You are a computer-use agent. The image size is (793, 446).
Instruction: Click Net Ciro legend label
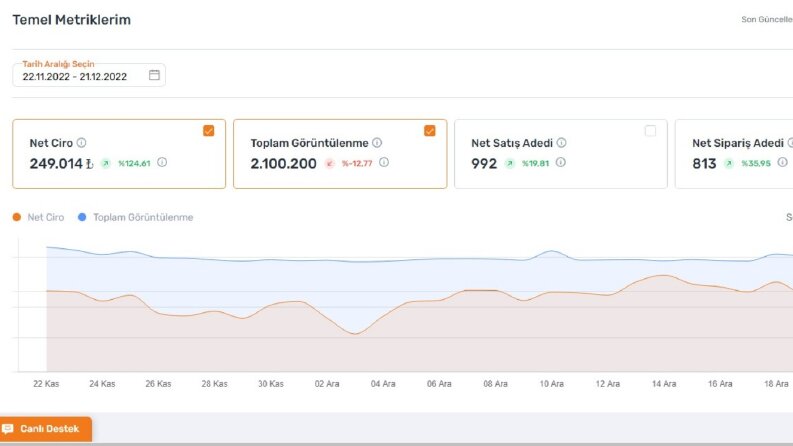[46, 217]
